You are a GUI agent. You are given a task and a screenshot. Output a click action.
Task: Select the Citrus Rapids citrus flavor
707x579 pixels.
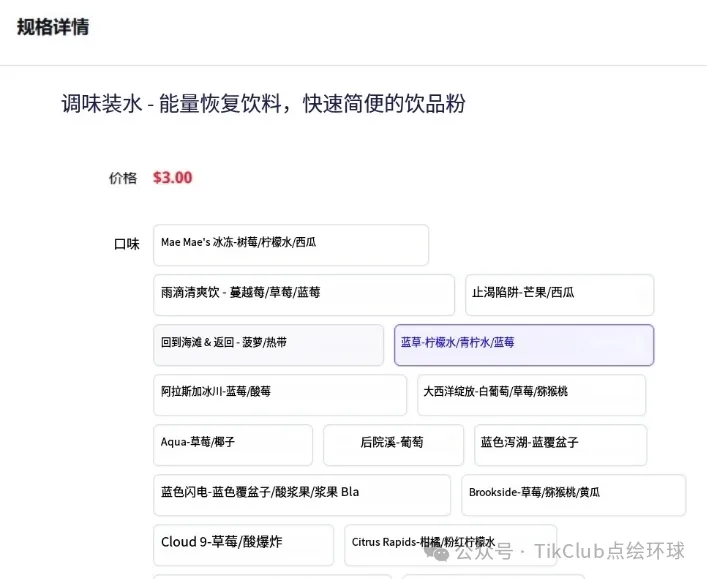[x=450, y=544]
